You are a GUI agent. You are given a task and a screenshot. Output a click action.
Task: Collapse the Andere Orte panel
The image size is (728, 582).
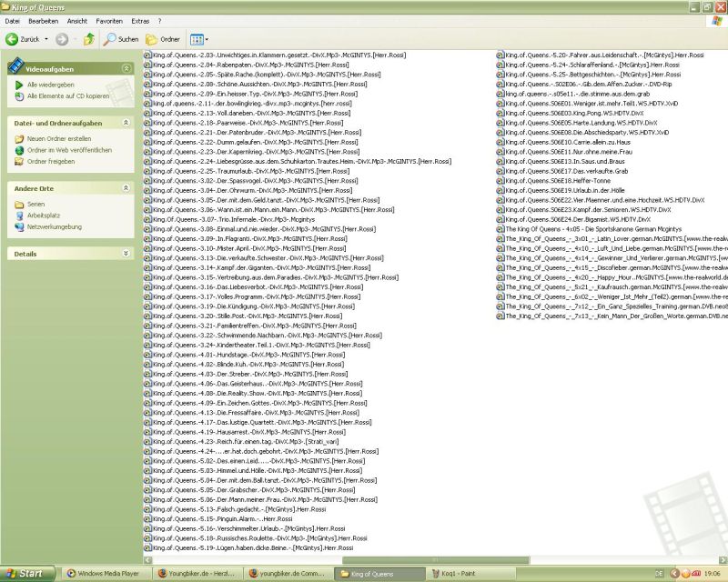click(126, 188)
